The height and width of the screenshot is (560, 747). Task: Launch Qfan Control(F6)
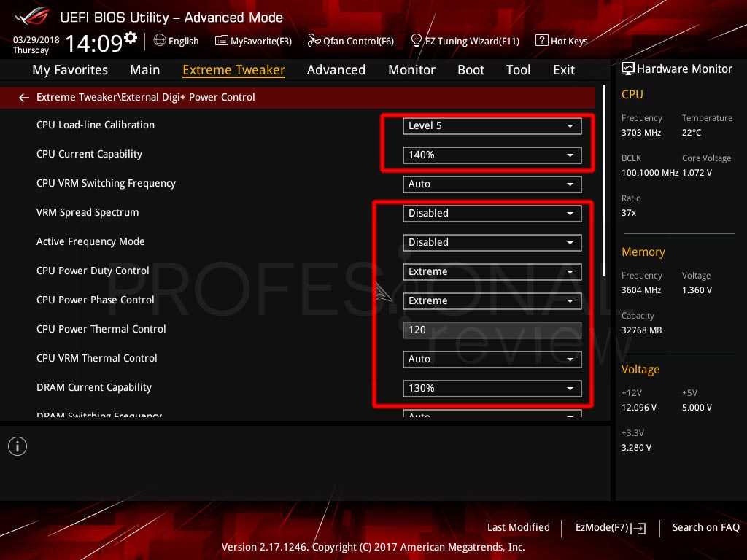(358, 41)
